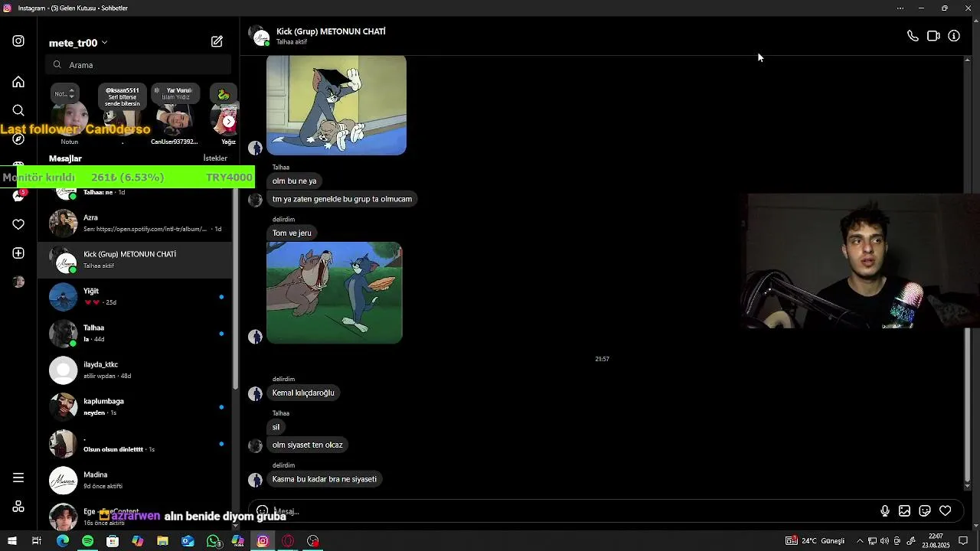Click the volume icon in system tray
This screenshot has width=980, height=551.
(885, 541)
